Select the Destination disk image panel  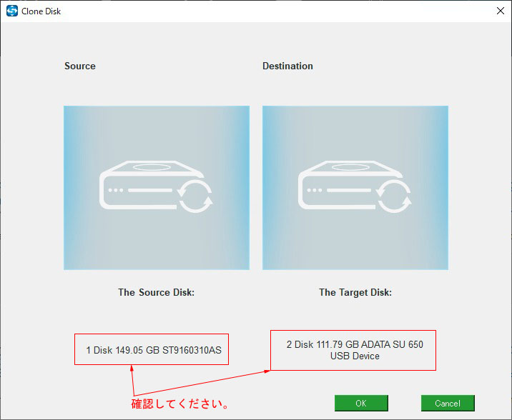(x=355, y=187)
